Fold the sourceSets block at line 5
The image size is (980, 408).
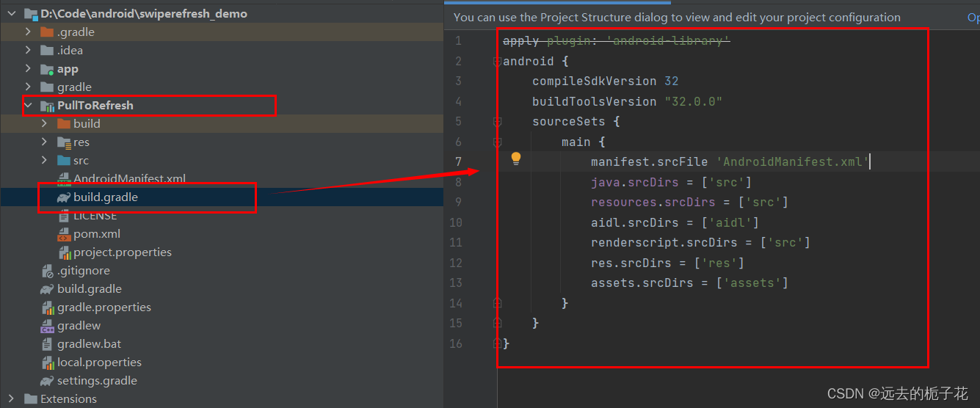click(x=497, y=121)
